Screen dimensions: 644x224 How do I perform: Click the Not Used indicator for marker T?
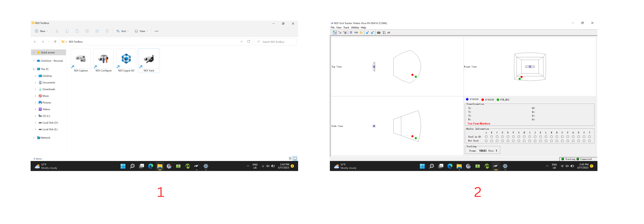point(590,141)
